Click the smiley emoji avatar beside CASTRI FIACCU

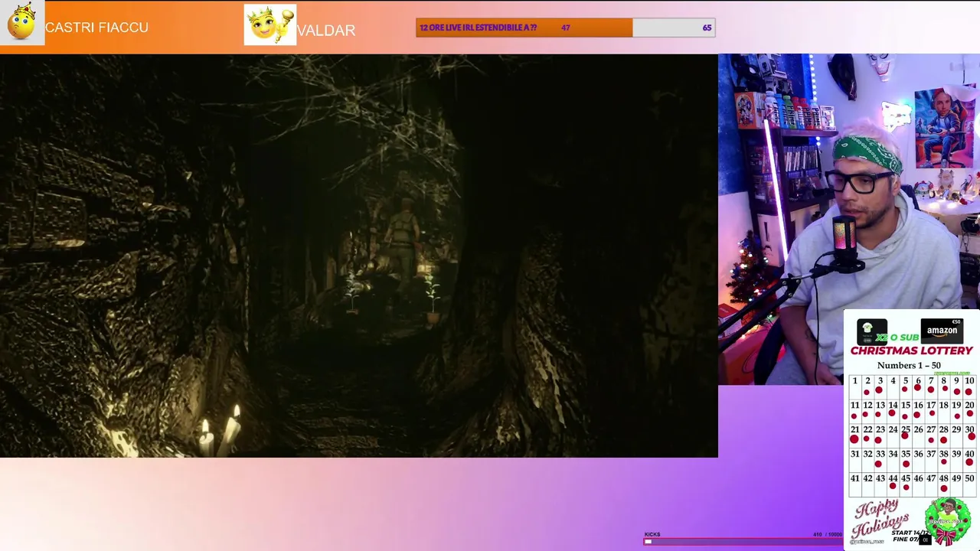[22, 22]
